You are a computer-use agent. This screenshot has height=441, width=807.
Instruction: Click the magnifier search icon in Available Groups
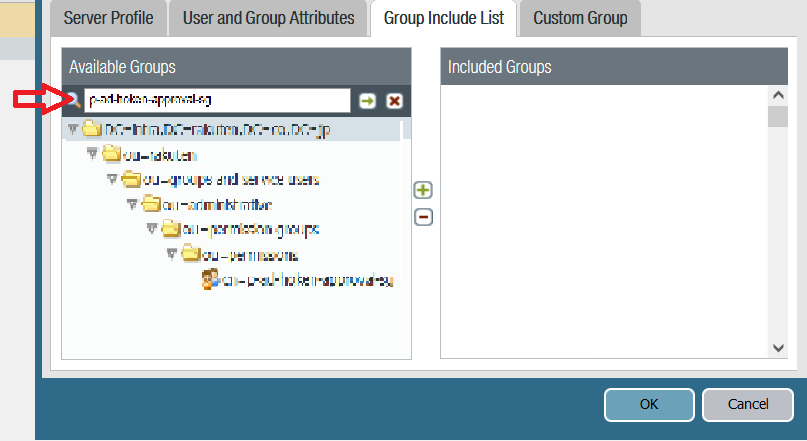click(x=74, y=100)
